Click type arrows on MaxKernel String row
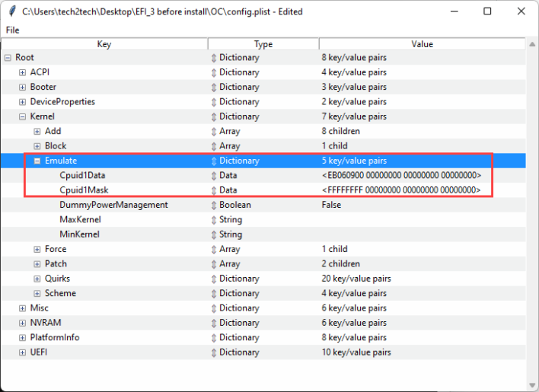This screenshot has height=392, width=539. pos(214,220)
